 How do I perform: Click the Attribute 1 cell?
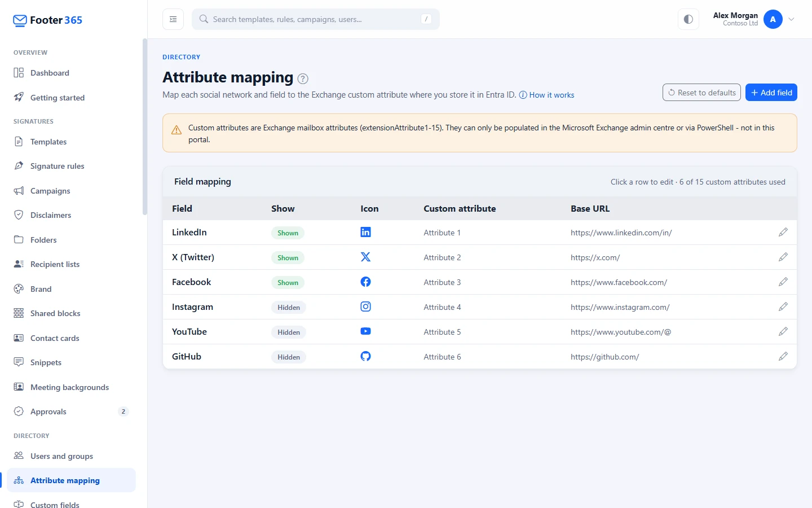point(442,233)
